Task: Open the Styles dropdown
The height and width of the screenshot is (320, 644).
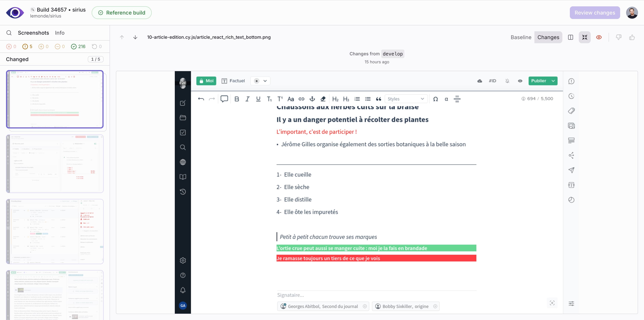Action: click(x=406, y=99)
